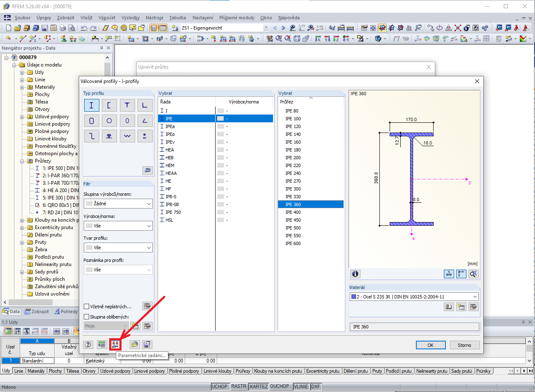
Task: Go to previous load case arrow
Action: (275, 28)
